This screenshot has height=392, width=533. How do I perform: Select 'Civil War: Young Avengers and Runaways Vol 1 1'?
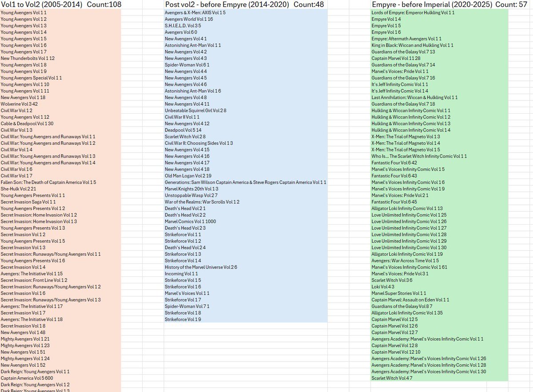click(x=60, y=137)
